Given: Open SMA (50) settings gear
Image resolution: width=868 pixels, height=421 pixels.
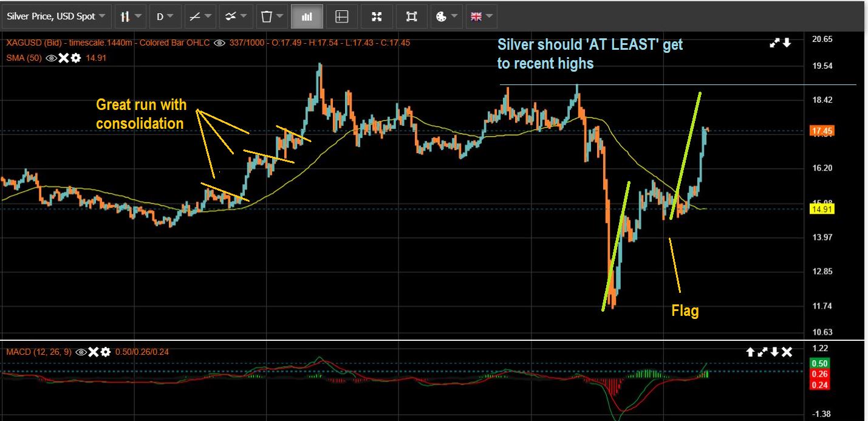Looking at the screenshot, I should coord(75,58).
